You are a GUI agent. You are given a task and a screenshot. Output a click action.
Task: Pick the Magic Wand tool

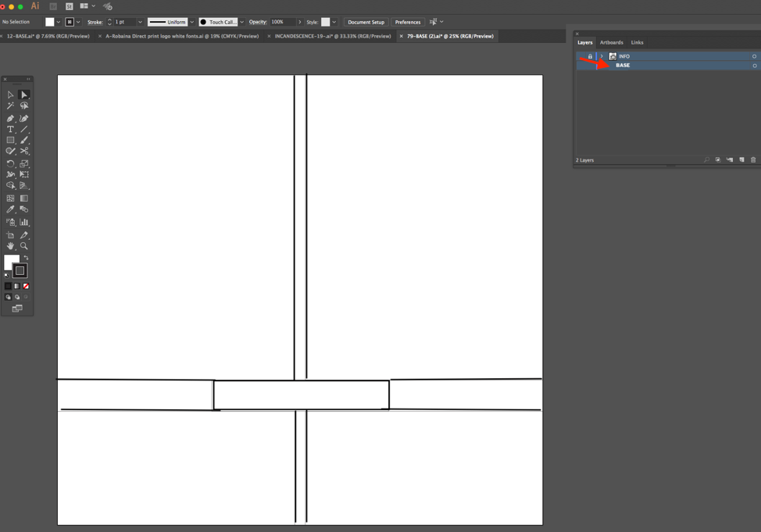coord(10,106)
